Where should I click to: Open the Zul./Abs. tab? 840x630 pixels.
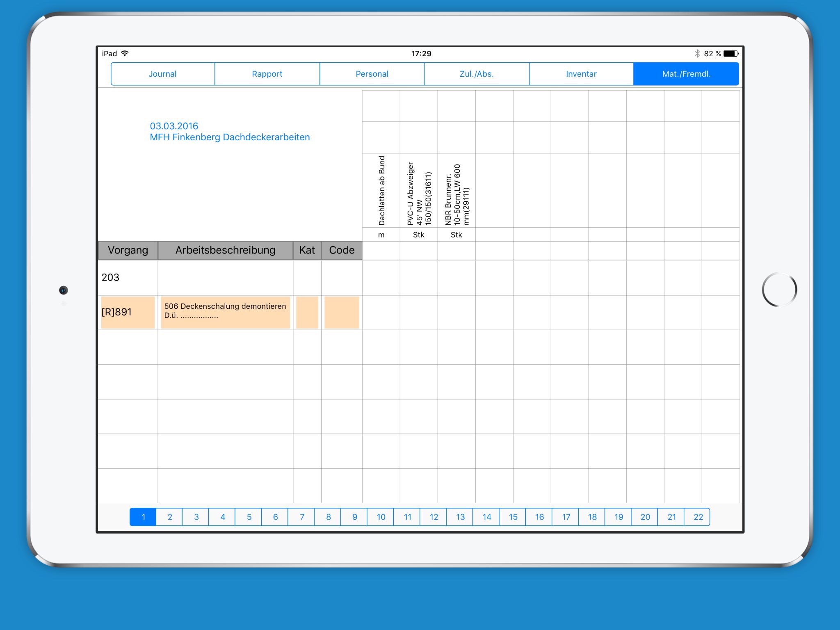(476, 74)
